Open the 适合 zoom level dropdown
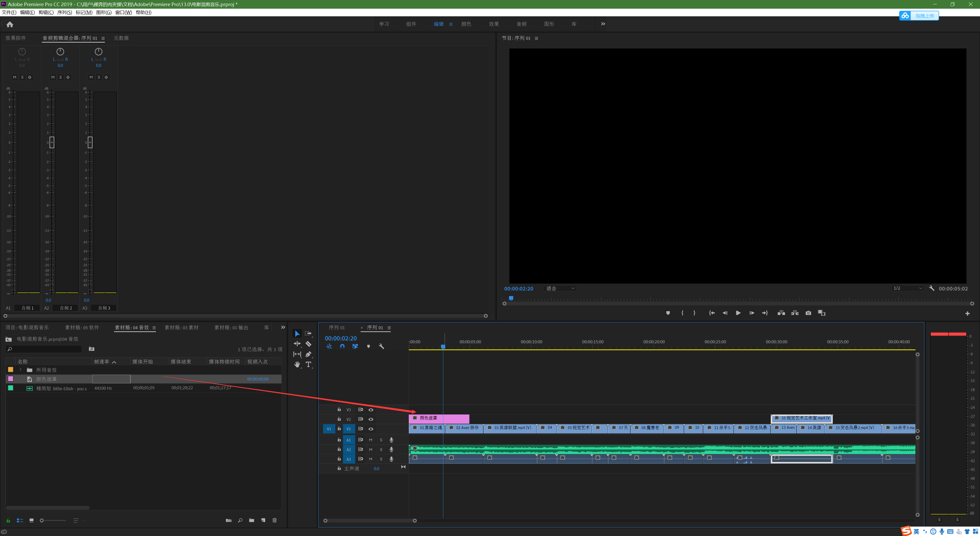The width and height of the screenshot is (980, 536). (560, 288)
